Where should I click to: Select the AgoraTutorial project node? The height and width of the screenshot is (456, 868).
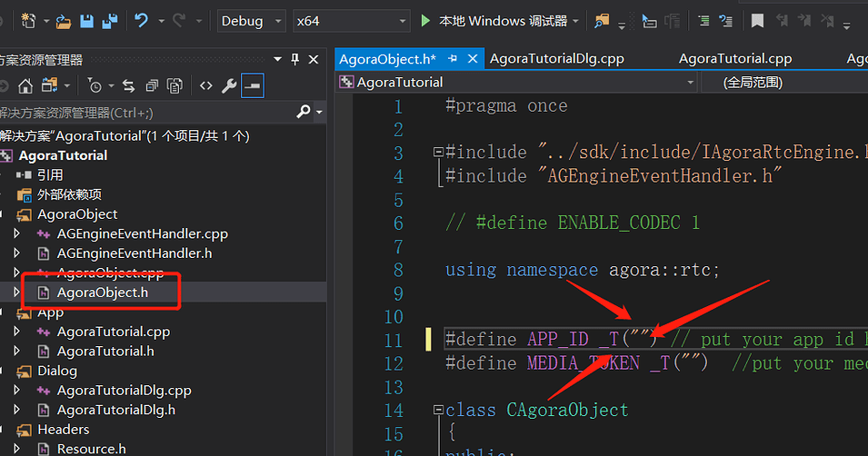point(63,155)
